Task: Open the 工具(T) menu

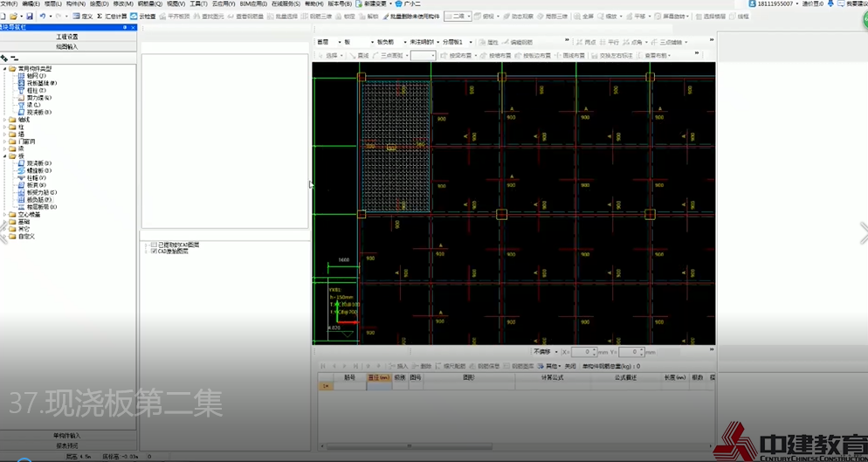Action: point(198,3)
